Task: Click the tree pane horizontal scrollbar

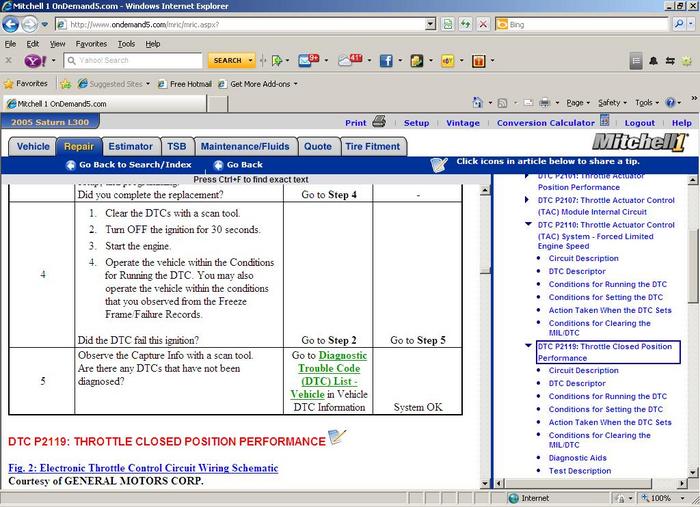Action: [592, 483]
